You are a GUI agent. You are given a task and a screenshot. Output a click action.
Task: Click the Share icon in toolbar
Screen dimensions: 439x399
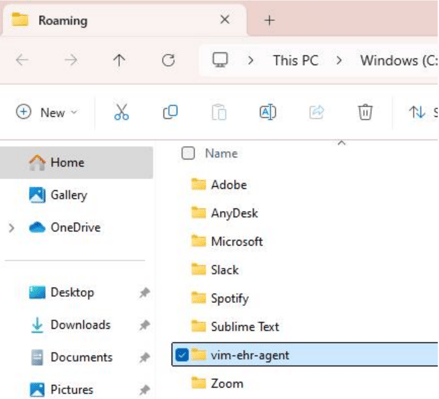316,112
